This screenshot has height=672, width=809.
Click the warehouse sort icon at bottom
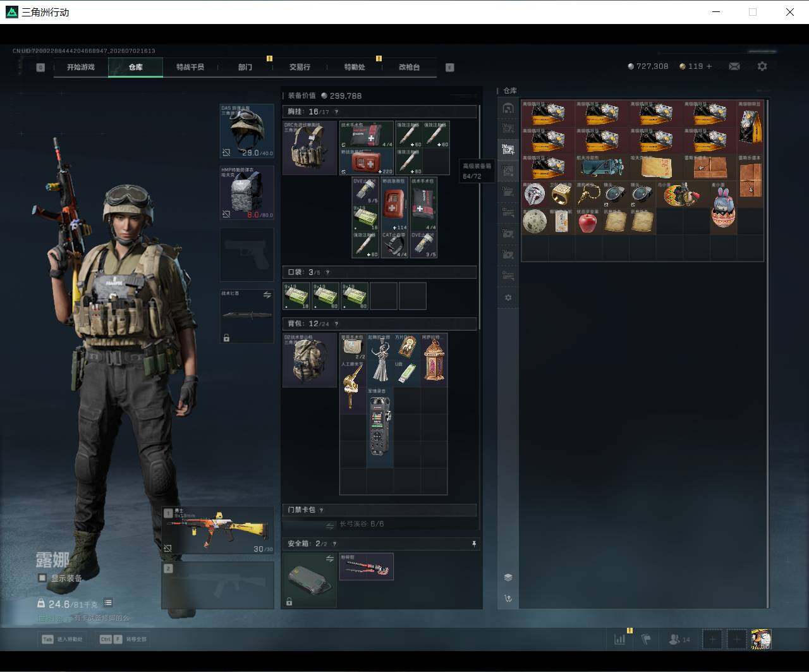(x=508, y=598)
